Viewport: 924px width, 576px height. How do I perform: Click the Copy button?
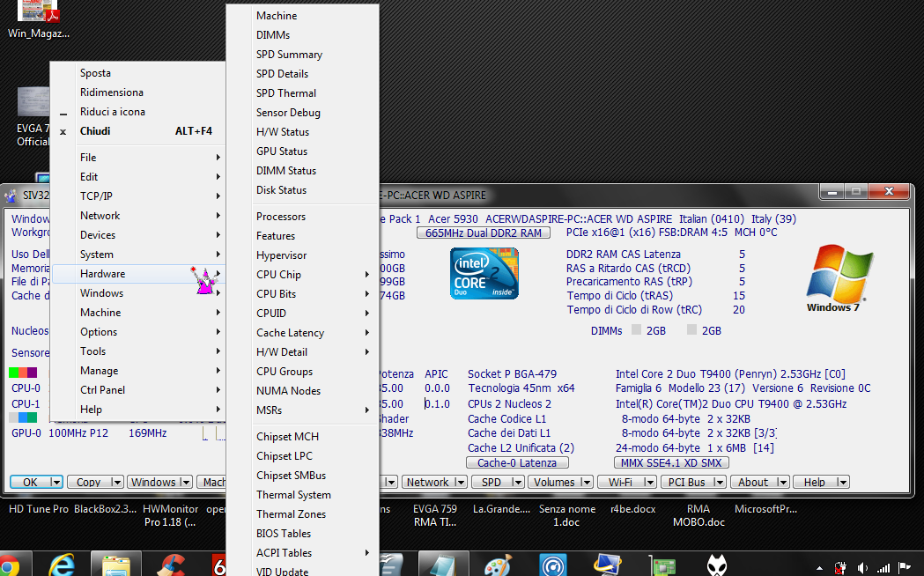pos(88,483)
